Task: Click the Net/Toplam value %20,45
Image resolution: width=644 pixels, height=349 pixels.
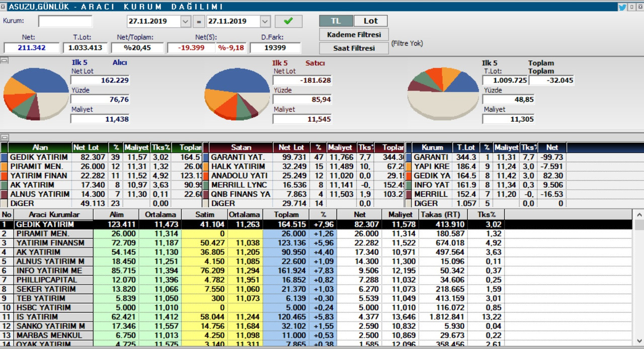Action: (137, 48)
